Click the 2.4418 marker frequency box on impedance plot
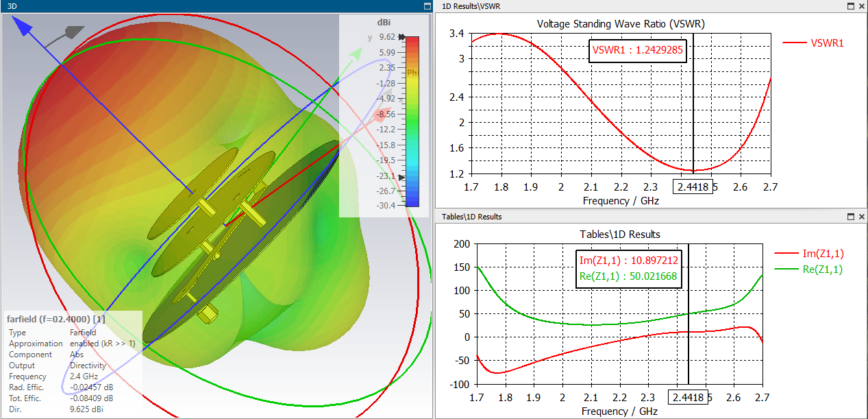Image resolution: width=868 pixels, height=419 pixels. pos(688,398)
